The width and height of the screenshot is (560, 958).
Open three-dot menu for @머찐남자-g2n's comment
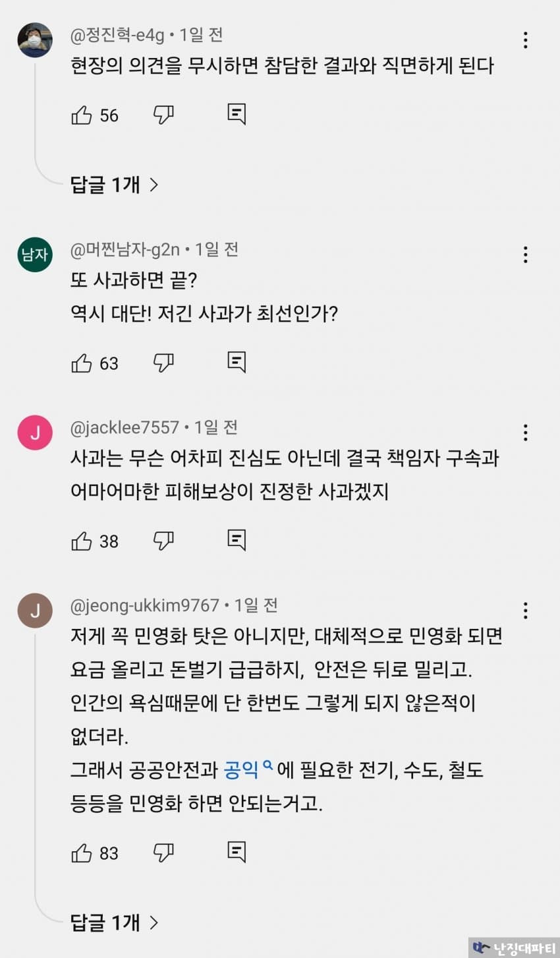[x=525, y=254]
